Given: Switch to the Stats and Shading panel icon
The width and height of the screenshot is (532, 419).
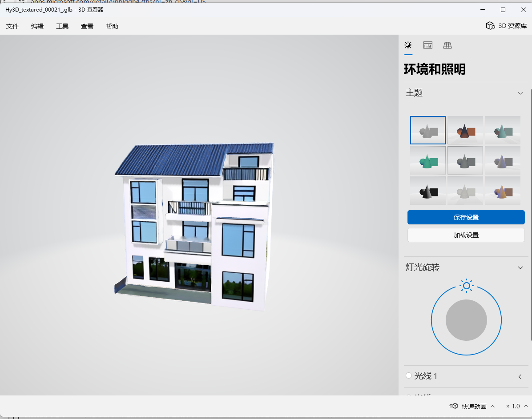Looking at the screenshot, I should click(428, 45).
